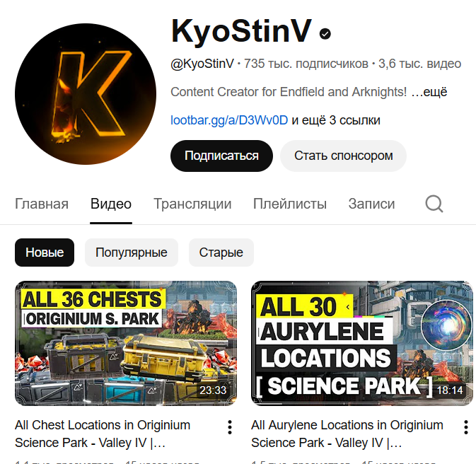476x464 pixels.
Task: Open options menu for All Aurylene Locations video
Action: coord(466,427)
